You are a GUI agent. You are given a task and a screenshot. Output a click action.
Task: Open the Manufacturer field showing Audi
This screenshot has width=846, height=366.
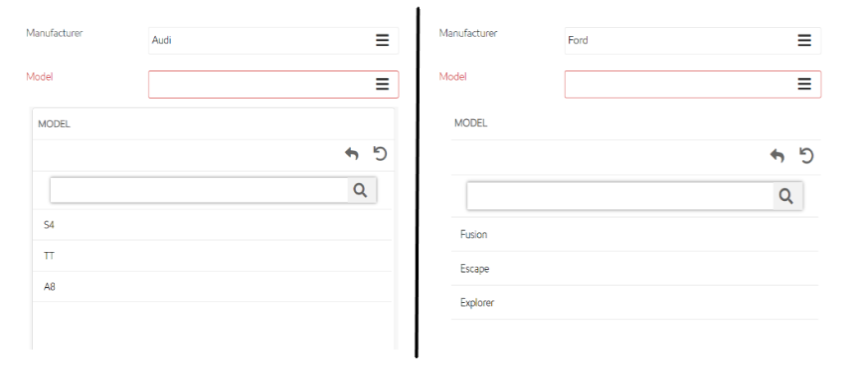click(274, 40)
